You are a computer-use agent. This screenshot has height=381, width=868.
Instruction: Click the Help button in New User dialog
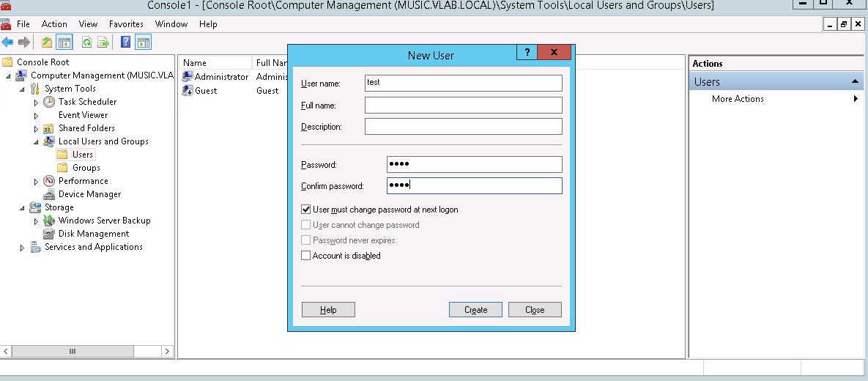point(328,309)
